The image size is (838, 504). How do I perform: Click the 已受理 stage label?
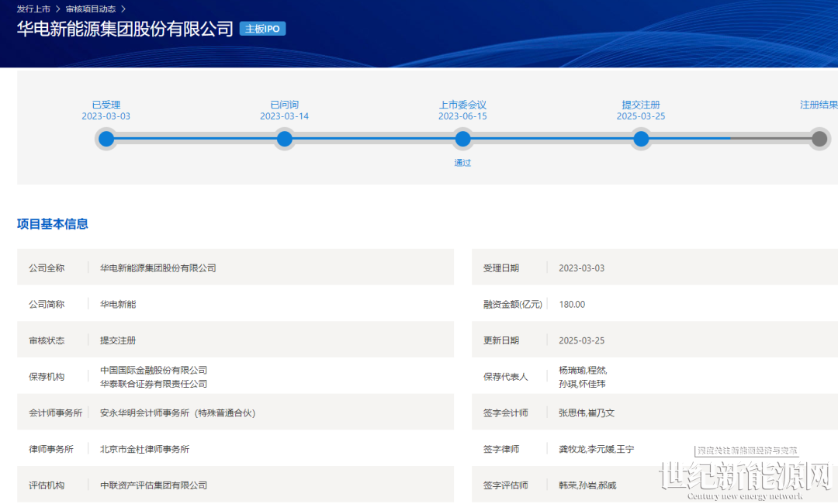pyautogui.click(x=106, y=105)
